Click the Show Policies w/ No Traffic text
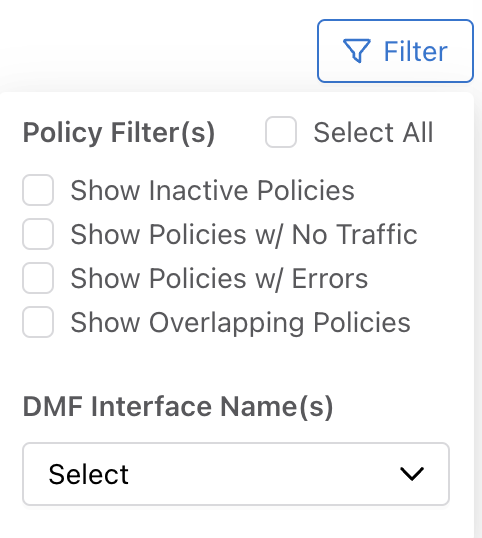482x538 pixels. 244,234
